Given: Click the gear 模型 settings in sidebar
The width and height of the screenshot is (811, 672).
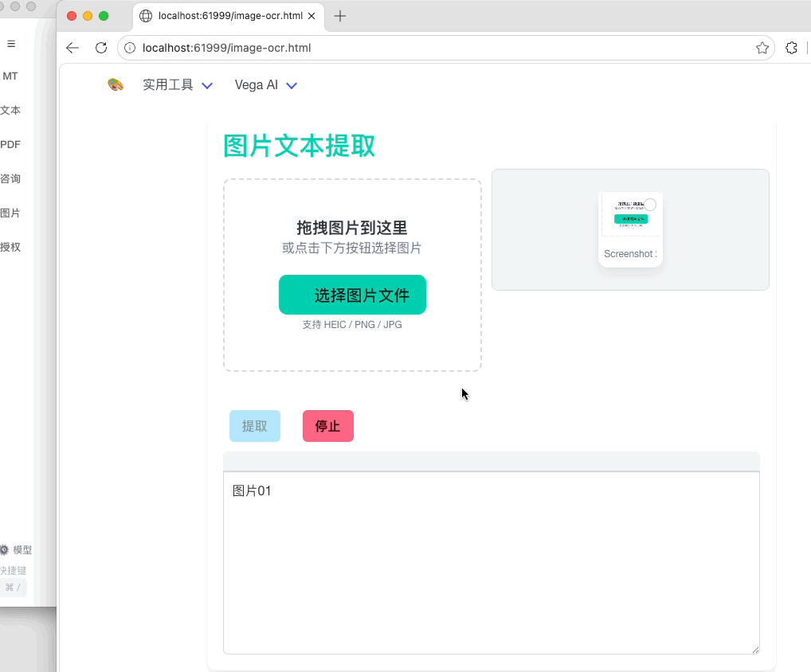Looking at the screenshot, I should [16, 550].
